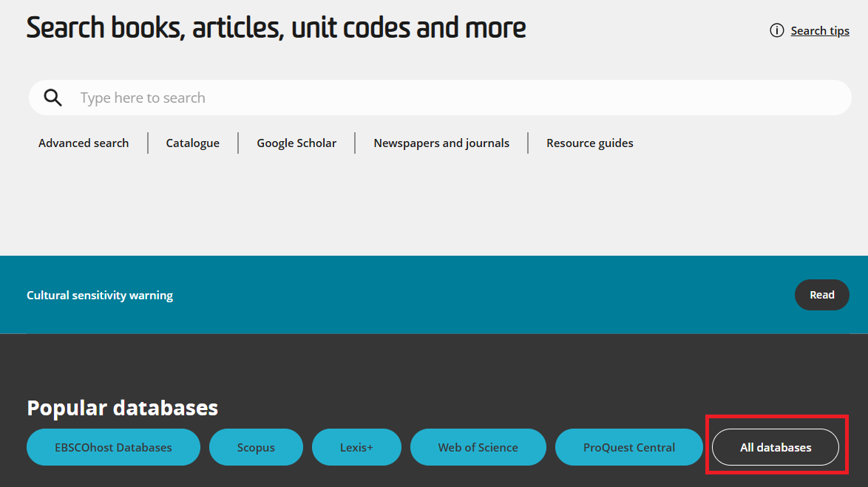View All databases
Image resolution: width=868 pixels, height=487 pixels.
coord(776,447)
